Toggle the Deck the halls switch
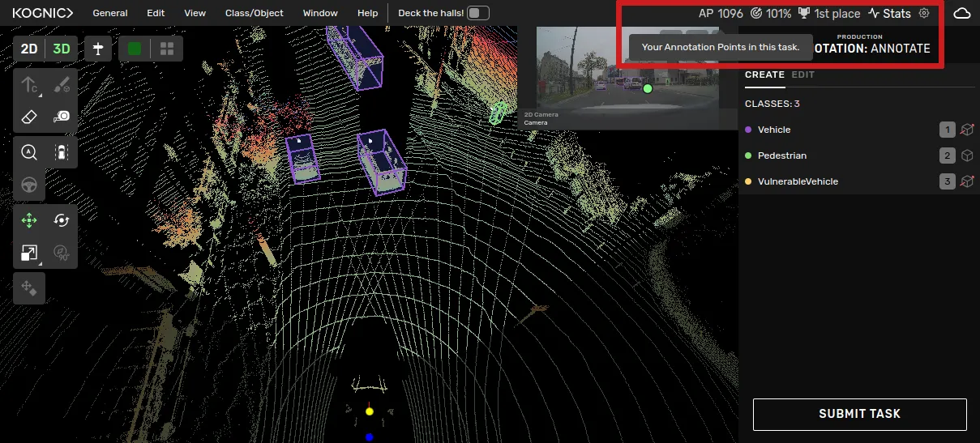Viewport: 980px width, 443px height. coord(478,13)
